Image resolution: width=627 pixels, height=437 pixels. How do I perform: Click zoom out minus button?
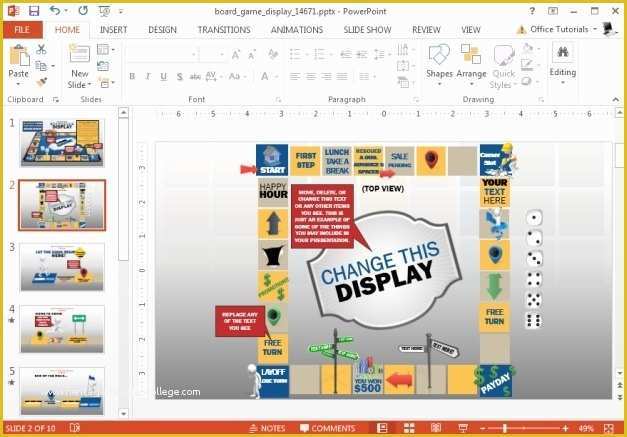click(483, 428)
